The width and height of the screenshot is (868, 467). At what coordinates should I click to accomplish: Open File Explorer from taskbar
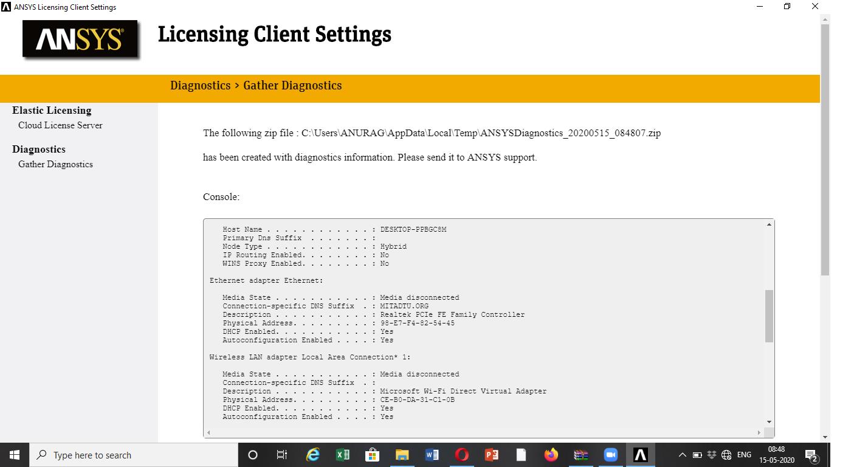click(x=402, y=455)
